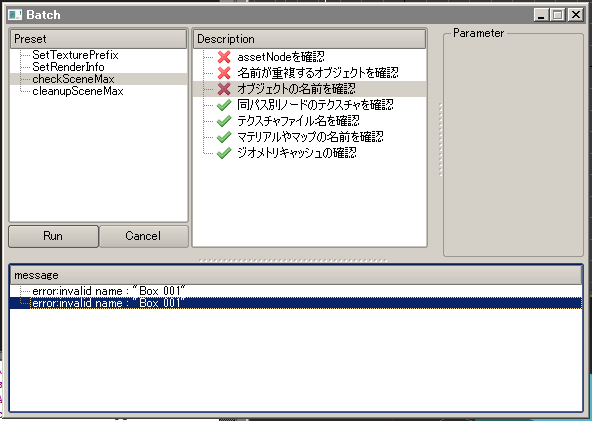Screen dimensions: 592x421
Task: Click the vertical splitter beside Parameter panel
Action: (x=440, y=140)
